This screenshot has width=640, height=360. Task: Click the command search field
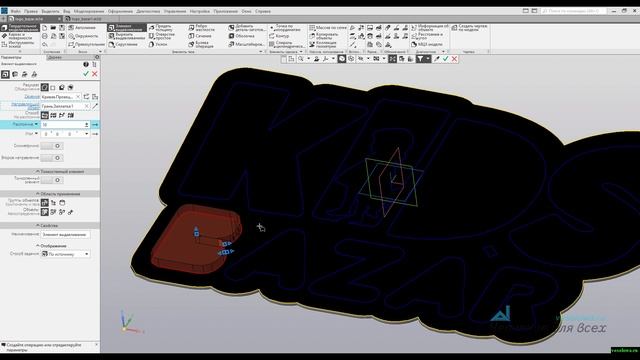(573, 11)
